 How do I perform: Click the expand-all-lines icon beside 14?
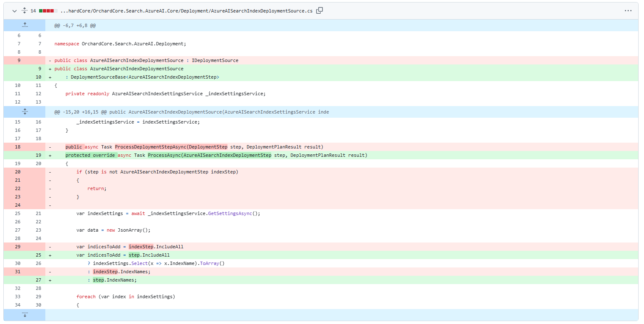24,11
